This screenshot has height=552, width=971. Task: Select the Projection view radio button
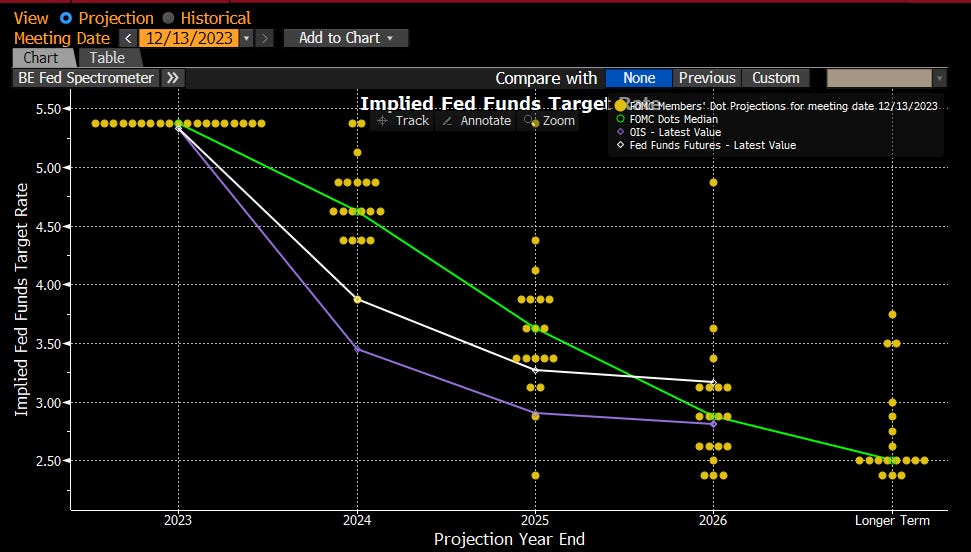tap(66, 18)
